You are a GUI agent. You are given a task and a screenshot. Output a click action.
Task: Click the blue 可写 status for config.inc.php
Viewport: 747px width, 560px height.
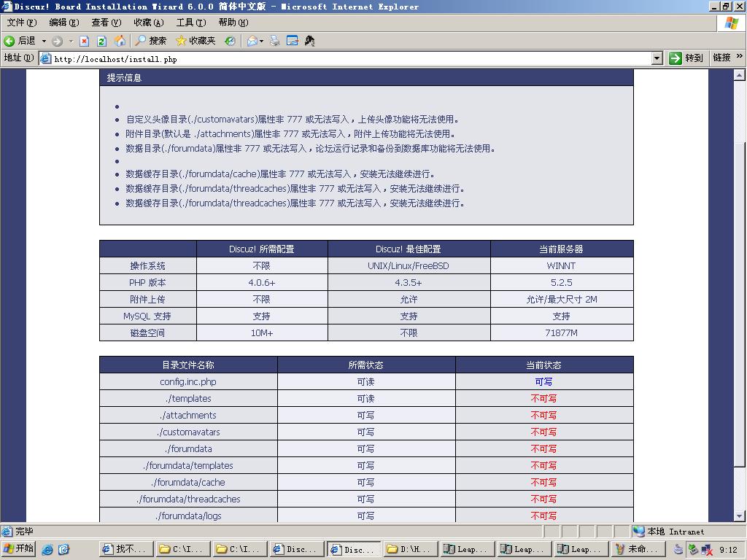tap(543, 382)
